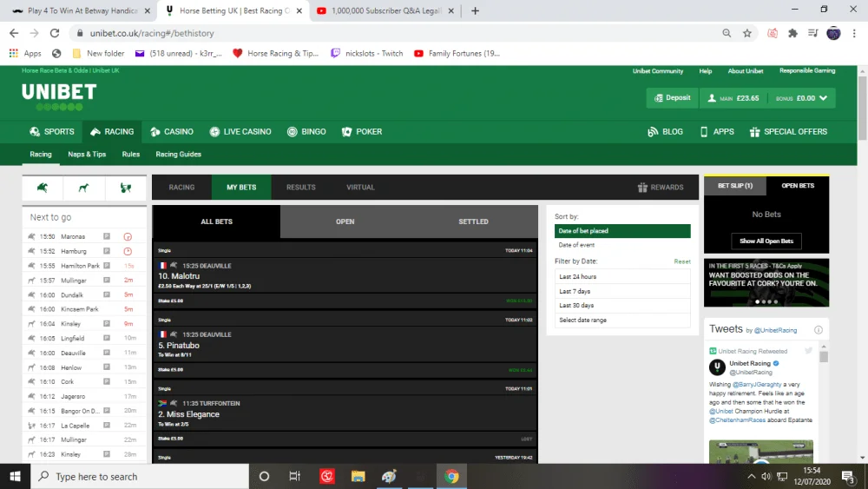Viewport: 868px width, 489px height.
Task: Filter bets by Last 7 days
Action: coord(622,291)
